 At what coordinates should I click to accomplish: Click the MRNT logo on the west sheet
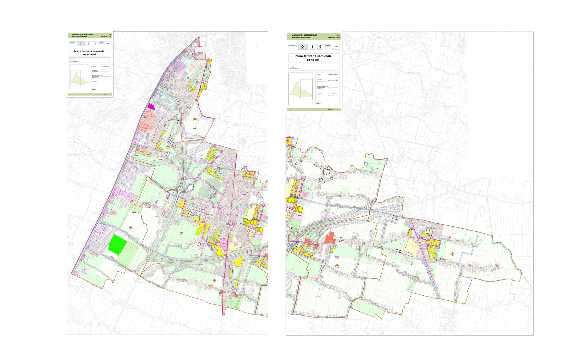[94, 89]
